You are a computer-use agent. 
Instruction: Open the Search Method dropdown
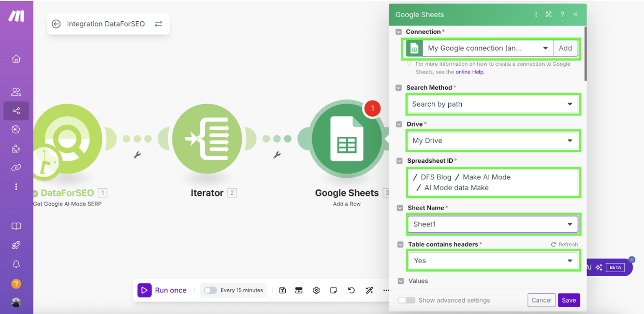(493, 104)
